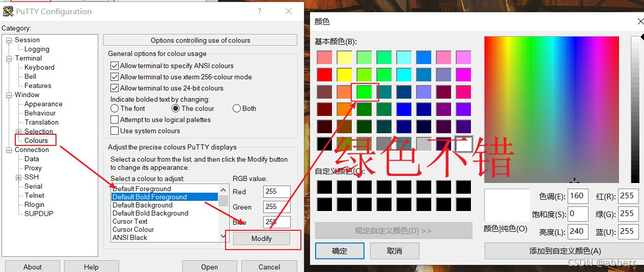The image size is (644, 272).
Task: Click the saturation 饱和度(S) field
Action: (x=578, y=214)
